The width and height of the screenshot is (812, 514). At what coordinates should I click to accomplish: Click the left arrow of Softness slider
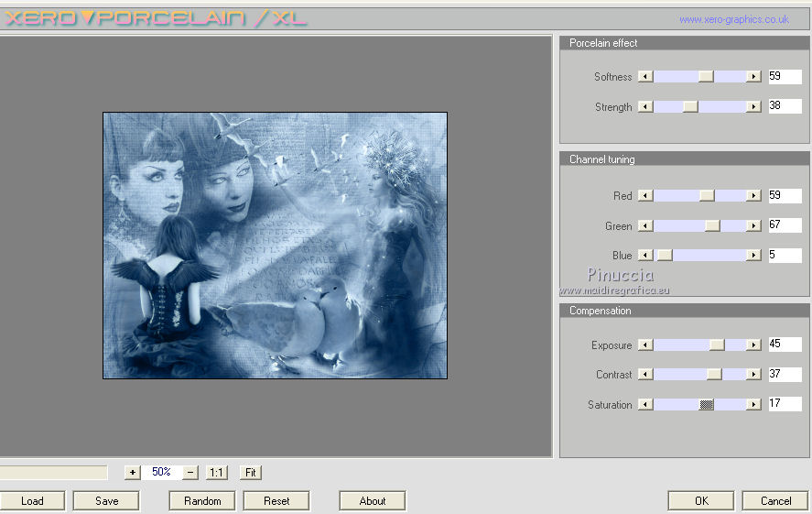(645, 77)
